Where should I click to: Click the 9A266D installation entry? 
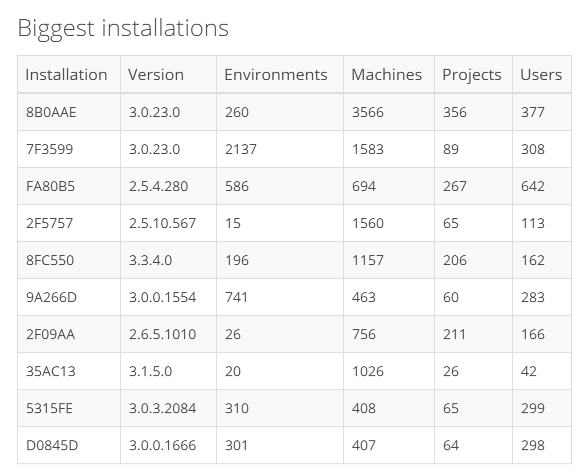point(51,297)
